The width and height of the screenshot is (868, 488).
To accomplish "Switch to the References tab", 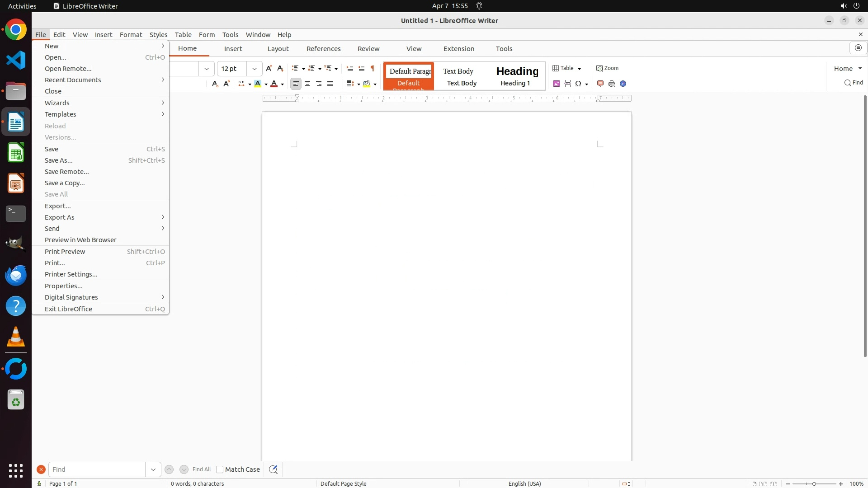I will coord(323,49).
